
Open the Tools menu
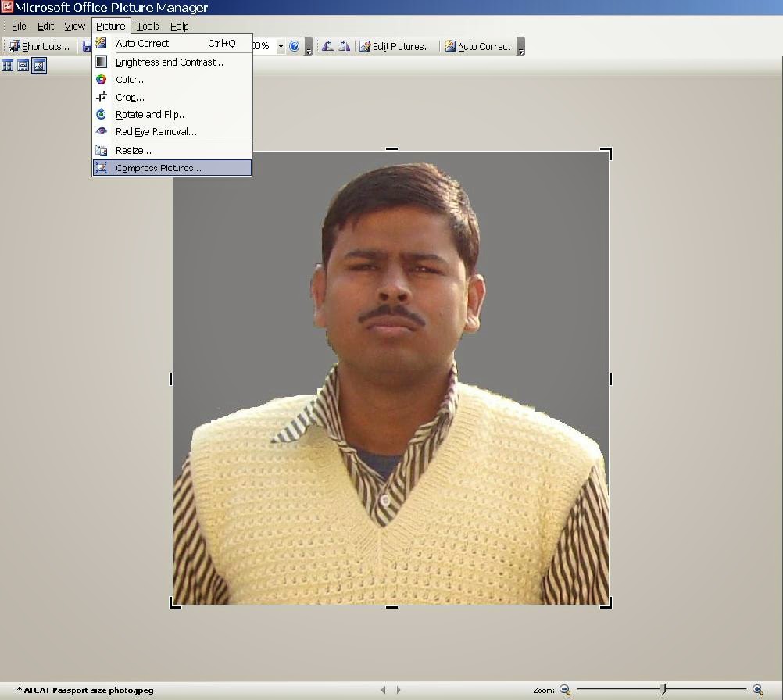point(148,26)
